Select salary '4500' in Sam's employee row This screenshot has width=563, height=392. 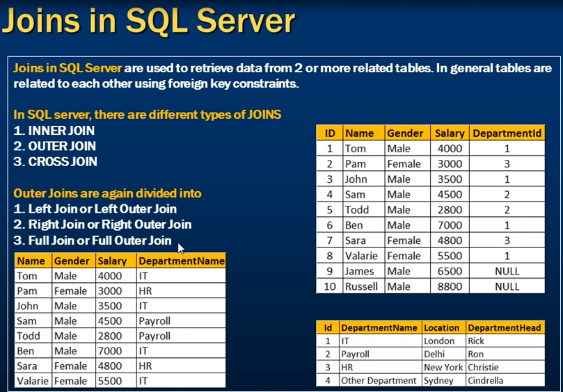pos(450,195)
